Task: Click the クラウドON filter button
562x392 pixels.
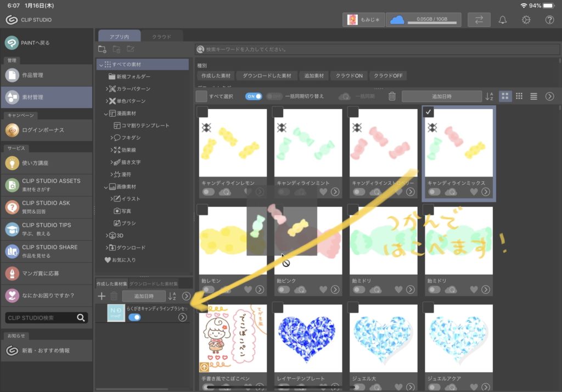Action: (349, 76)
